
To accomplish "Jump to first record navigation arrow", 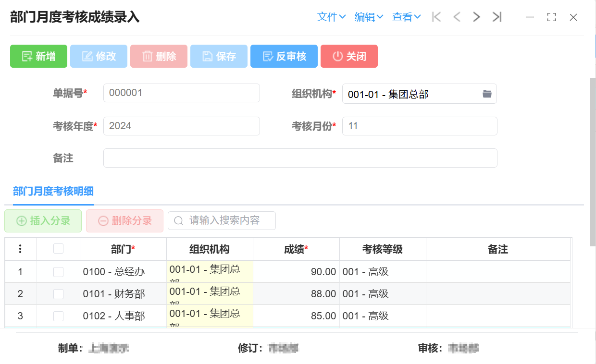I will coord(436,17).
